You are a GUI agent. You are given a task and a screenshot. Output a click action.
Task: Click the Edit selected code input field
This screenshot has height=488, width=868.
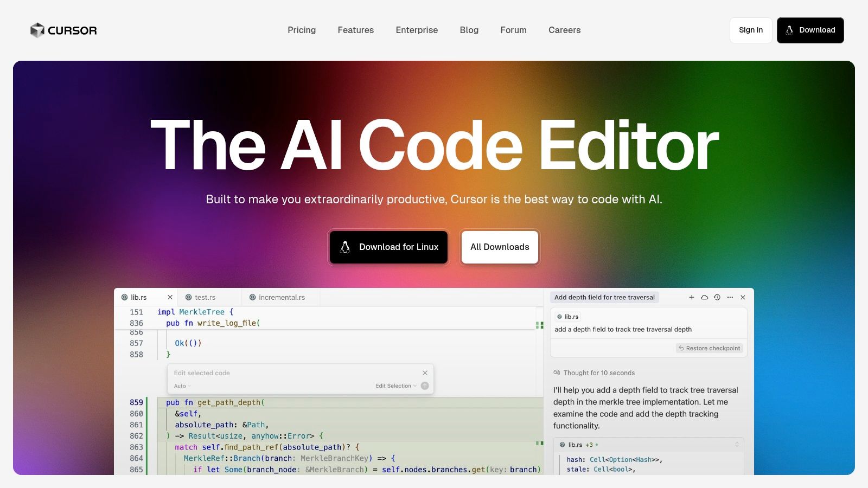[296, 373]
